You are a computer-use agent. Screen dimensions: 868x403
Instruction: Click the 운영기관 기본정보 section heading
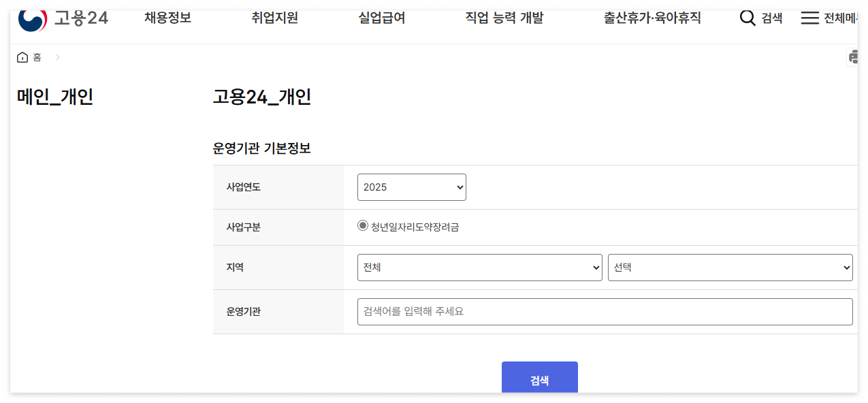[262, 148]
